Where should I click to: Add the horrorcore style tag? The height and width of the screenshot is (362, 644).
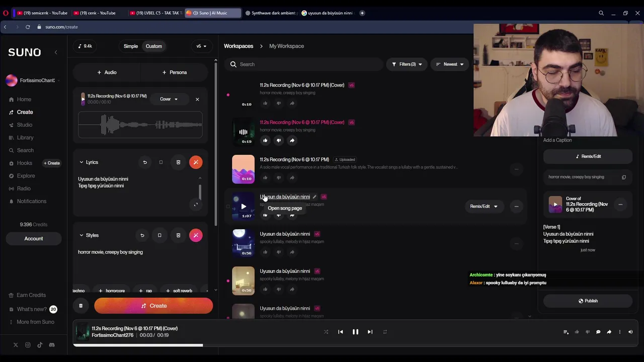tap(112, 291)
